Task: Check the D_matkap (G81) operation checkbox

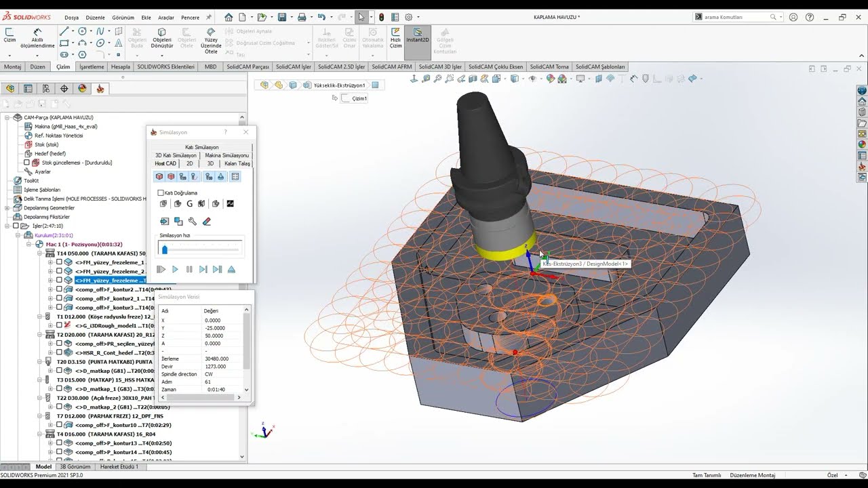Action: 59,371
